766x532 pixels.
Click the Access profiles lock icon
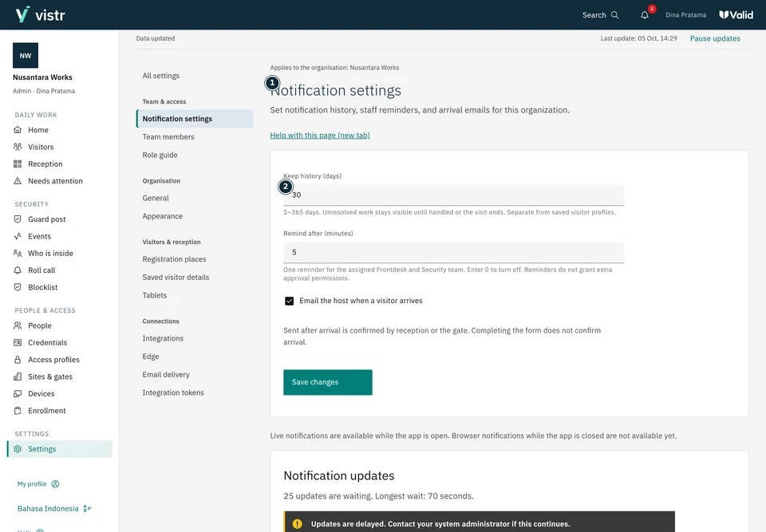[18, 360]
